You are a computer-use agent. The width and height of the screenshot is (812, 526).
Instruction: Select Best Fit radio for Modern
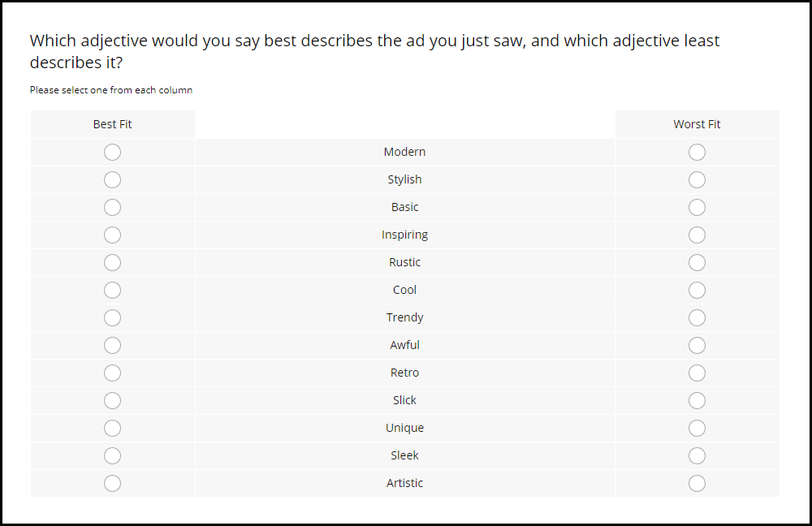(112, 153)
